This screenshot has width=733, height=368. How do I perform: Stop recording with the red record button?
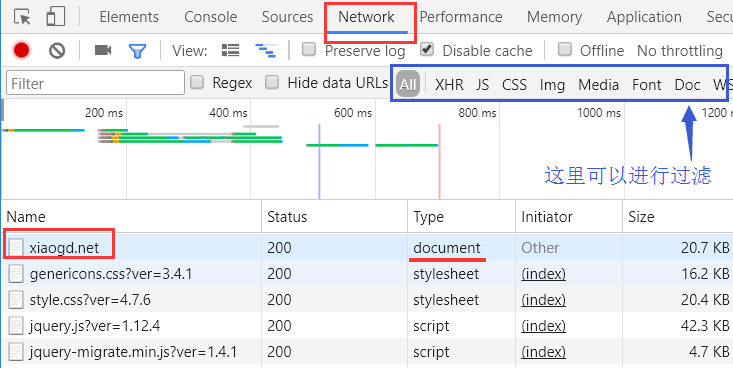click(x=22, y=50)
